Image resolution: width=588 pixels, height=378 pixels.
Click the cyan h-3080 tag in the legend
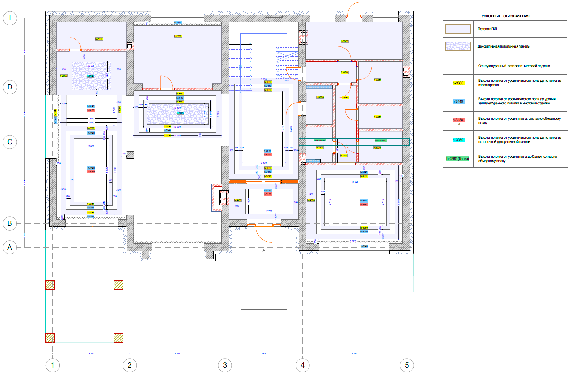[458, 140]
